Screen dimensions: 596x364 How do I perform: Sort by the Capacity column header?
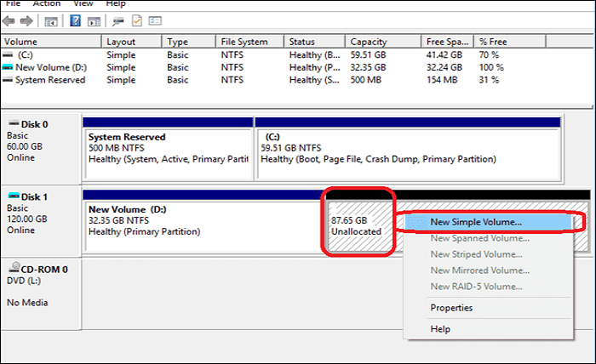[x=368, y=42]
